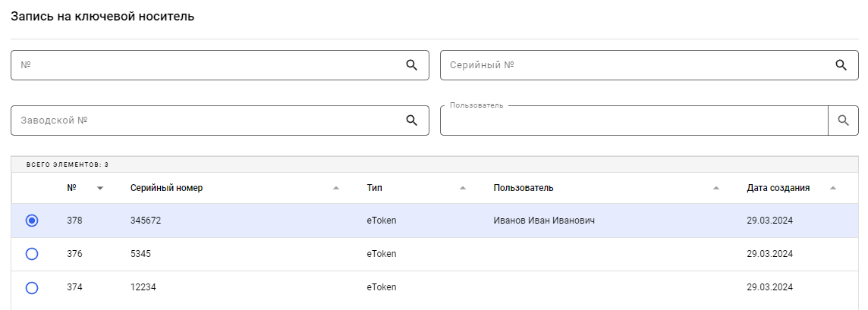Screen dimensions: 868x310
Task: Sort by Тип column arrow
Action: (463, 188)
